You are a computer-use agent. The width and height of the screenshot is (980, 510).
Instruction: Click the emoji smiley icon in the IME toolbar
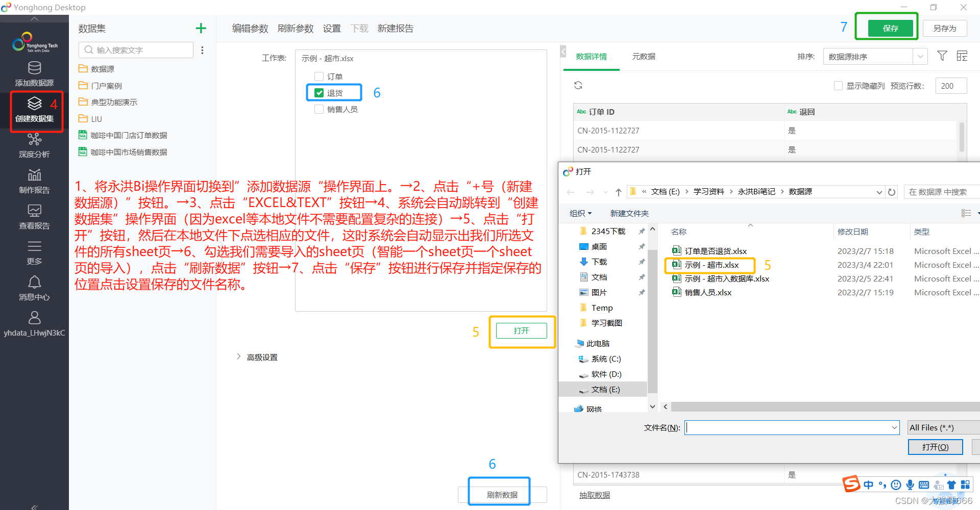tap(896, 484)
